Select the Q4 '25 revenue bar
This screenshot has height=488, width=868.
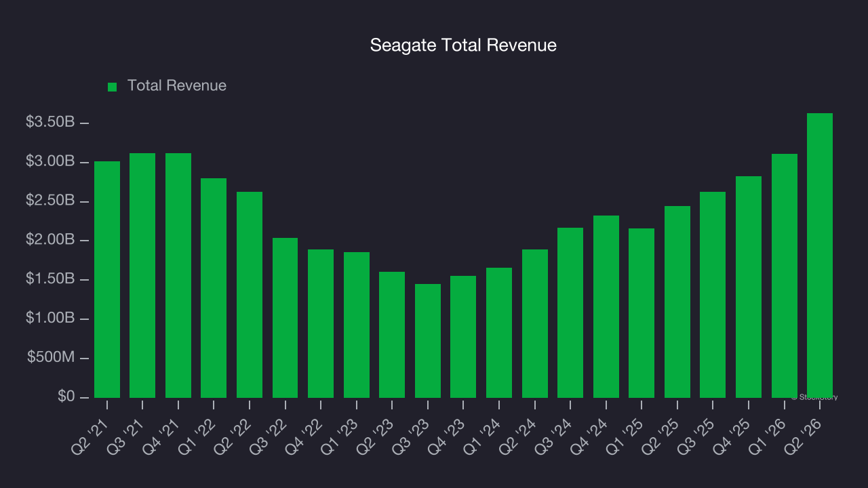point(749,287)
